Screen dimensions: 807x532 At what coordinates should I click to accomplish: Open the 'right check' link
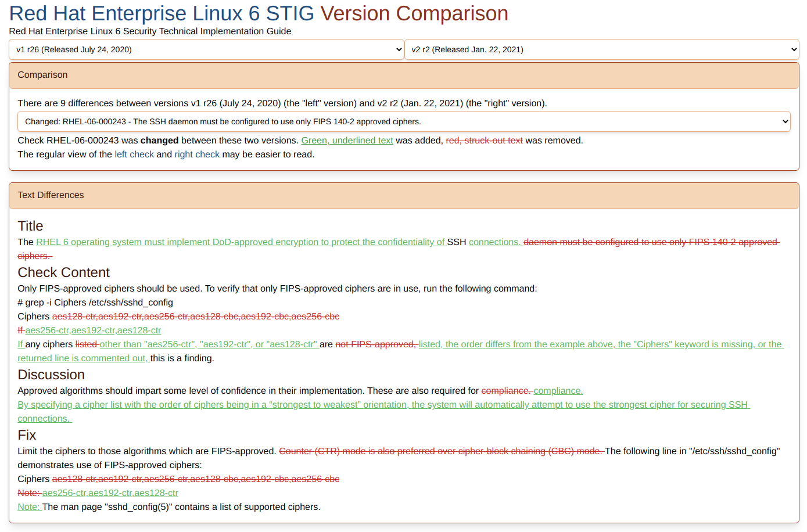(197, 154)
